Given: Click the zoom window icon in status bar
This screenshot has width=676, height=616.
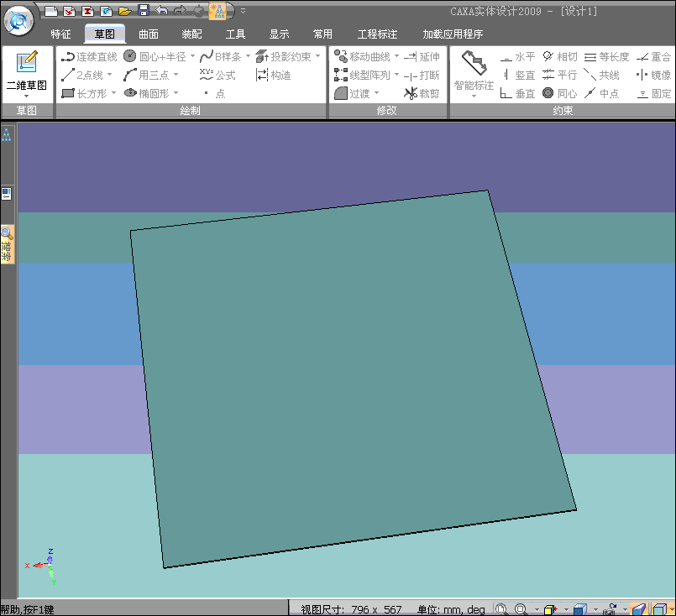Looking at the screenshot, I should coord(521,609).
